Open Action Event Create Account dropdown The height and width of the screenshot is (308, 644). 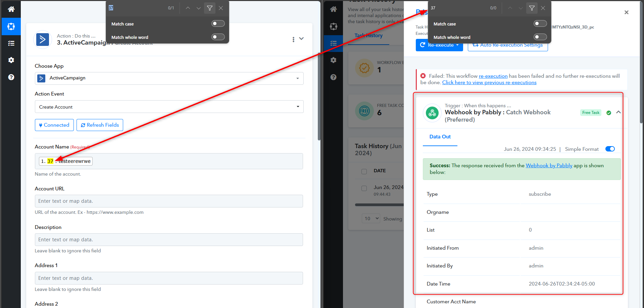pos(169,107)
